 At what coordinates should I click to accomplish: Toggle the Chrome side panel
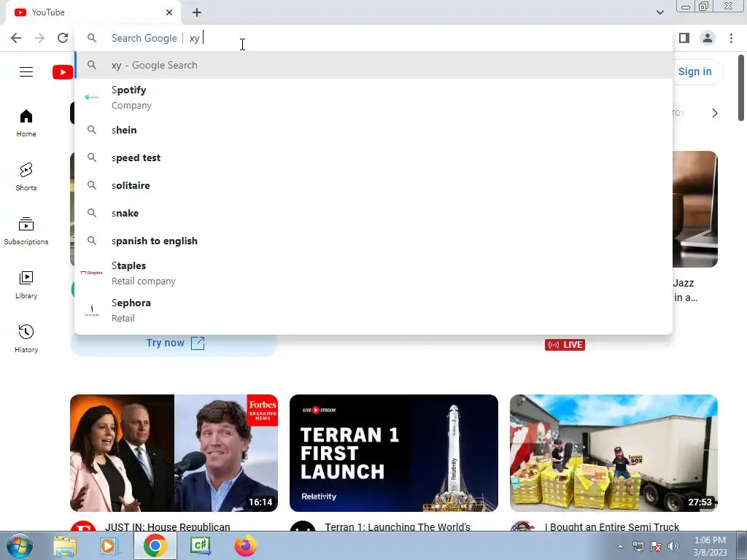[684, 38]
